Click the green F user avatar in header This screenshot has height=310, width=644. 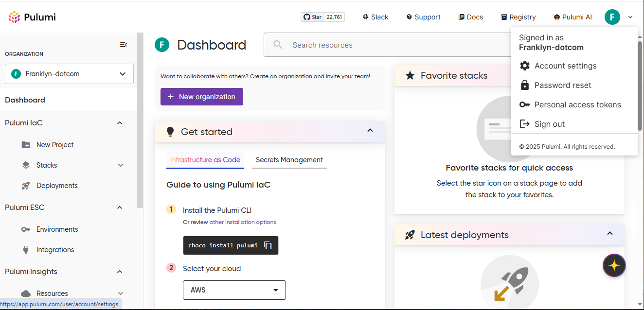(x=612, y=17)
